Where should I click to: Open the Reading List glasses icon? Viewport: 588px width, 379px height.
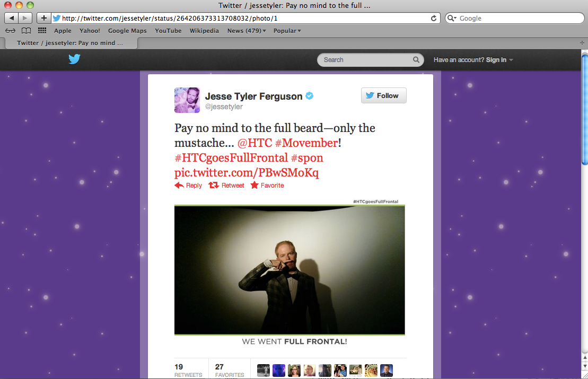(x=10, y=31)
